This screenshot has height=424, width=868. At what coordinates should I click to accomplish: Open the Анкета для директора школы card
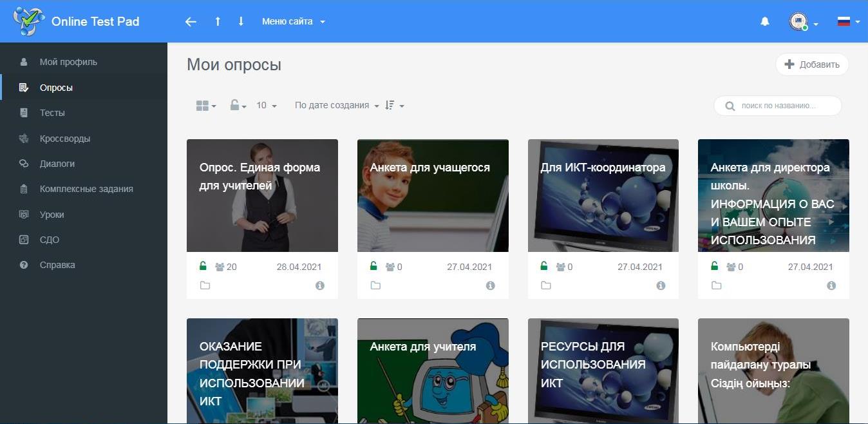773,195
